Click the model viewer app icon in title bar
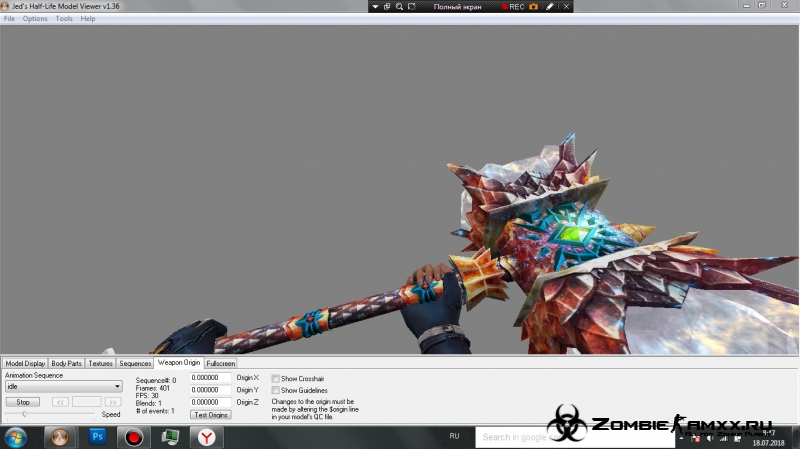800x449 pixels. 5,6
